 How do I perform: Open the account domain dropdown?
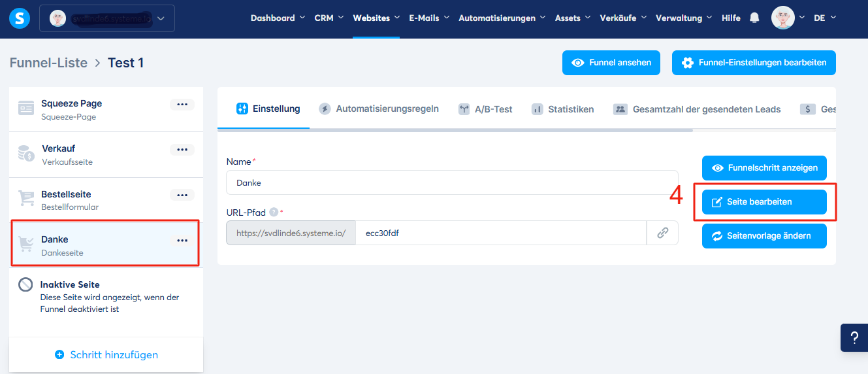click(x=106, y=18)
